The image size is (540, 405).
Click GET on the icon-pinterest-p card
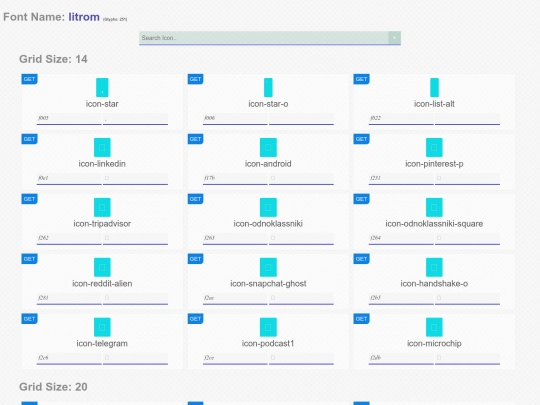point(361,139)
